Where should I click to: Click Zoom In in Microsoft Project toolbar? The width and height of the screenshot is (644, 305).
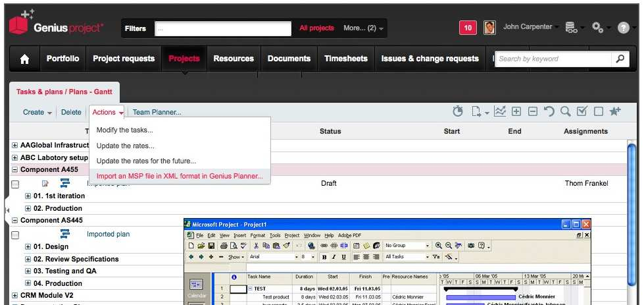(439, 246)
